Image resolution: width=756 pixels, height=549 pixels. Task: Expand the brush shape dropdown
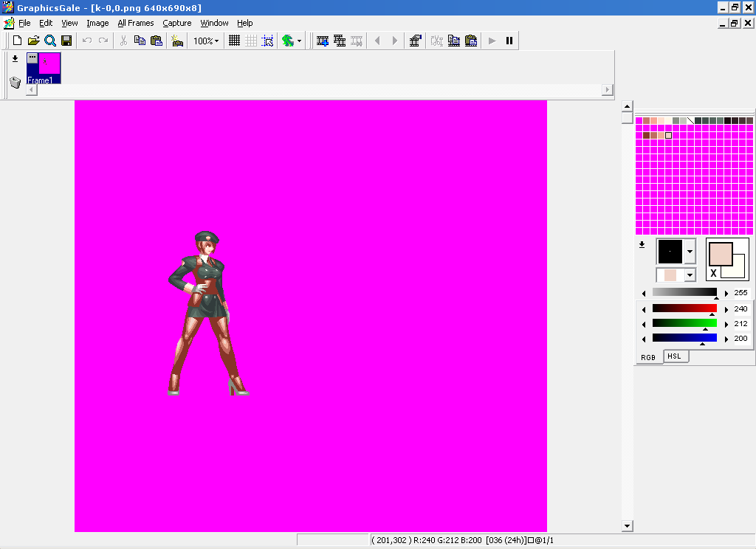click(690, 252)
